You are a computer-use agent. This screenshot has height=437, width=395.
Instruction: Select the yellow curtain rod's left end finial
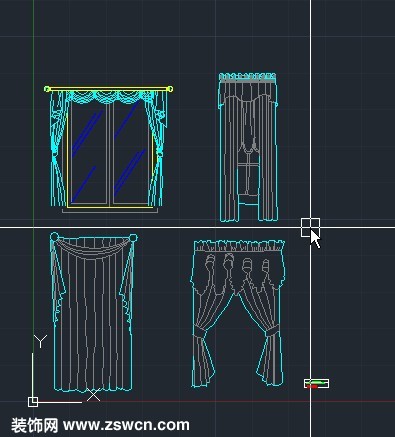(47, 89)
